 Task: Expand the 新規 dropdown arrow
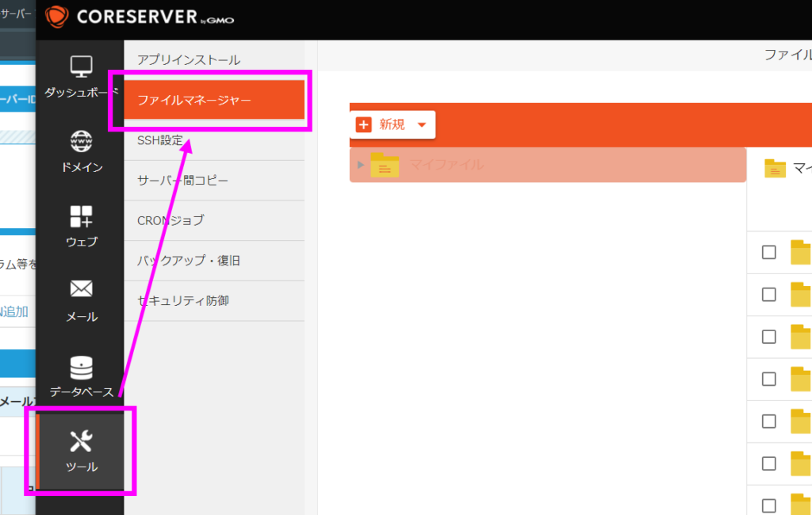tap(422, 124)
